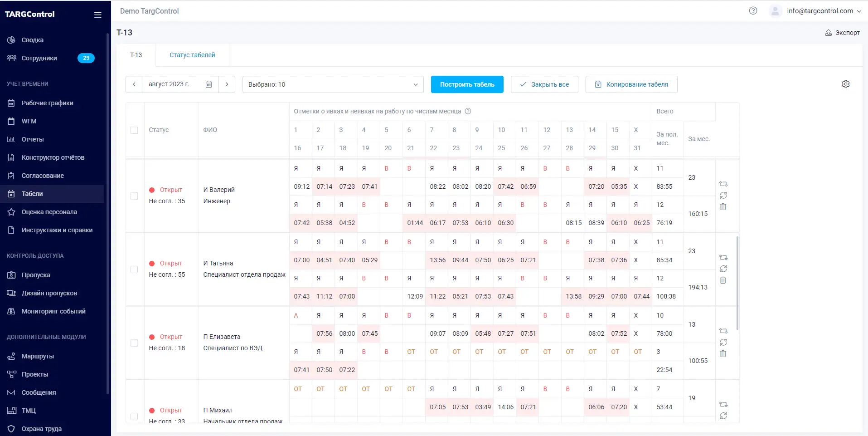The height and width of the screenshot is (436, 868).
Task: Select checkbox for П Елизавета row
Action: pos(134,343)
